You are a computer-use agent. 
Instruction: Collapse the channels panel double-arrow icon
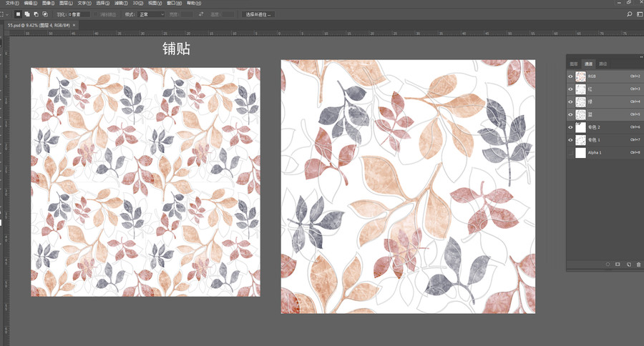641,57
